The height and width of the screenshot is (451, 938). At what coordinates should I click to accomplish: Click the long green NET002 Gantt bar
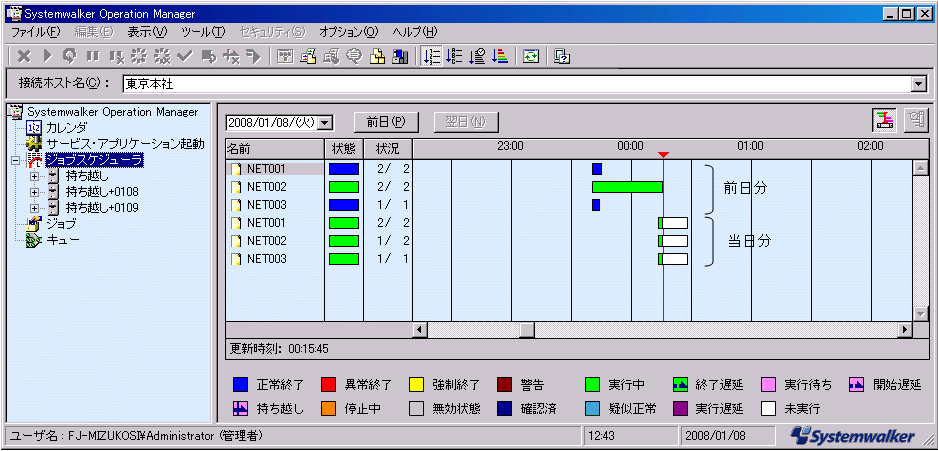tap(628, 187)
